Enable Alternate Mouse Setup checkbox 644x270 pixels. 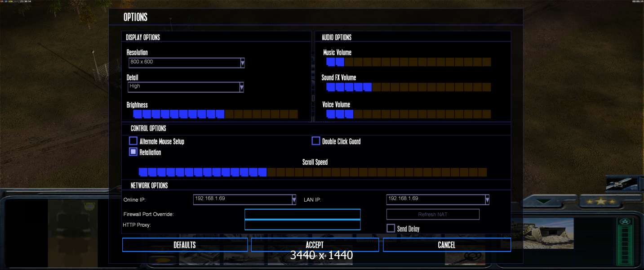133,141
